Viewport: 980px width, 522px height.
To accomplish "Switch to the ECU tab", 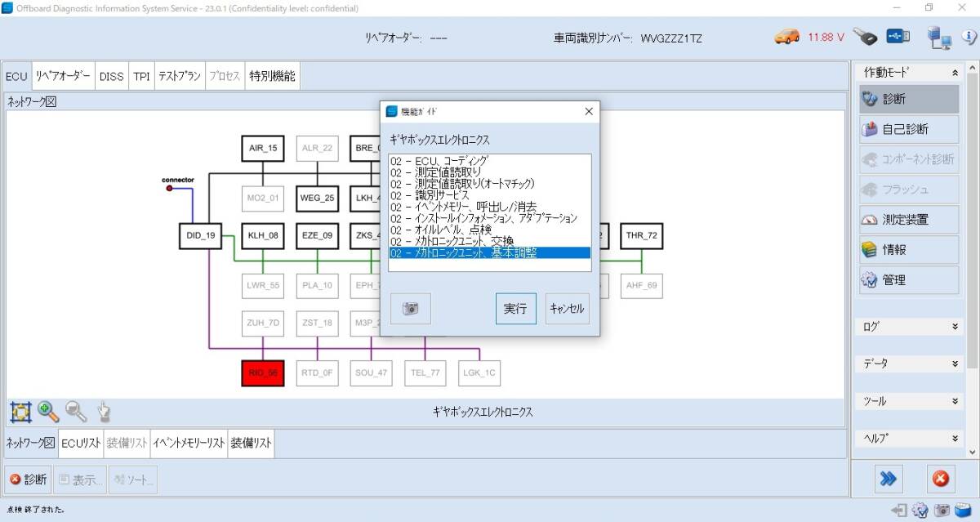I will pos(16,76).
